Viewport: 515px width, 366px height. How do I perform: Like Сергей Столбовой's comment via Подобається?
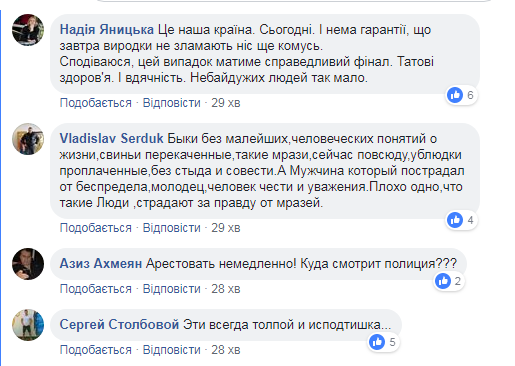click(96, 350)
